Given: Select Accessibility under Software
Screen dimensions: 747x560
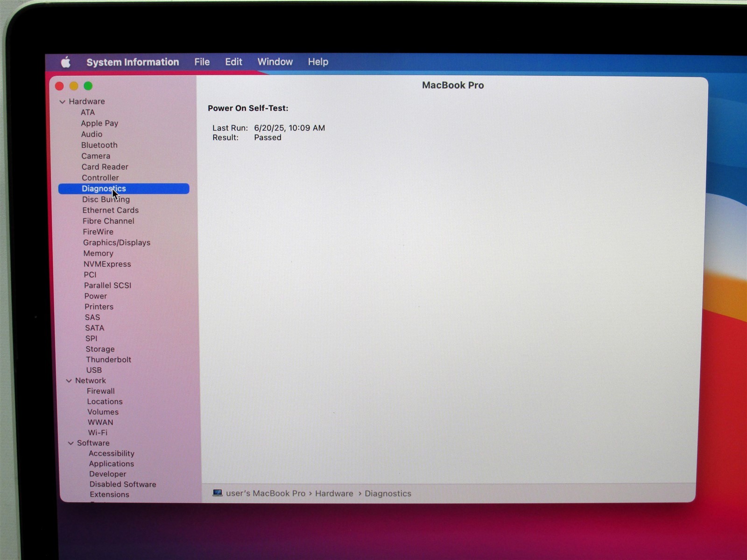Looking at the screenshot, I should 112,454.
